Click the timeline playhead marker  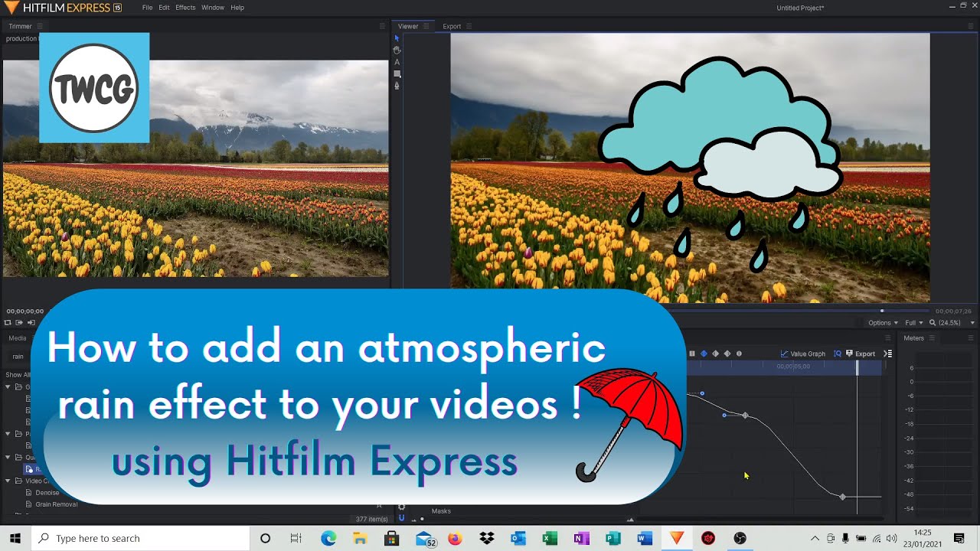coord(857,367)
